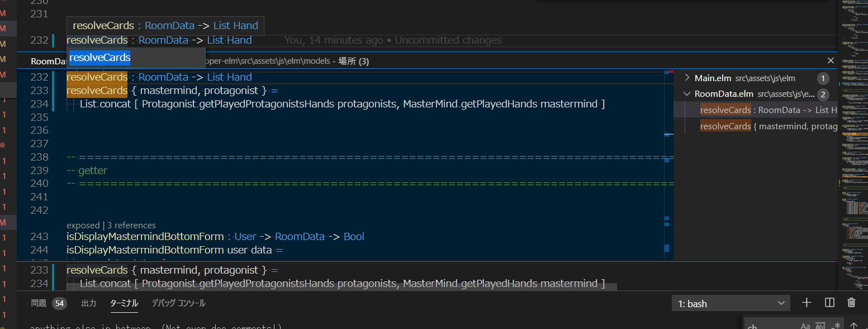Switch to the デバッグ コンソール tab

tap(178, 303)
